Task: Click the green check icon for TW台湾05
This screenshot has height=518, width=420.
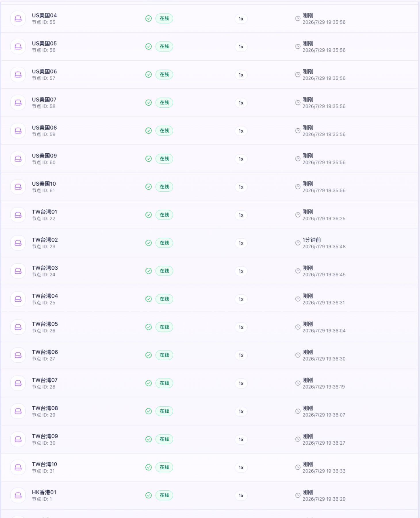Action: (x=148, y=327)
